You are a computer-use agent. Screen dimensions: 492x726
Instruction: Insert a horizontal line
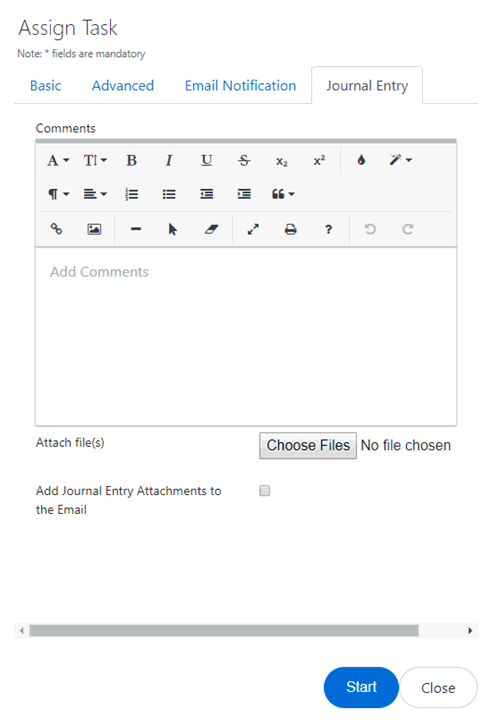click(136, 229)
